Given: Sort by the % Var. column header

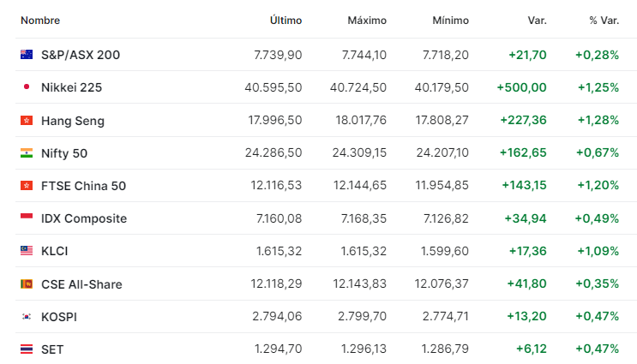Looking at the screenshot, I should click(x=604, y=21).
